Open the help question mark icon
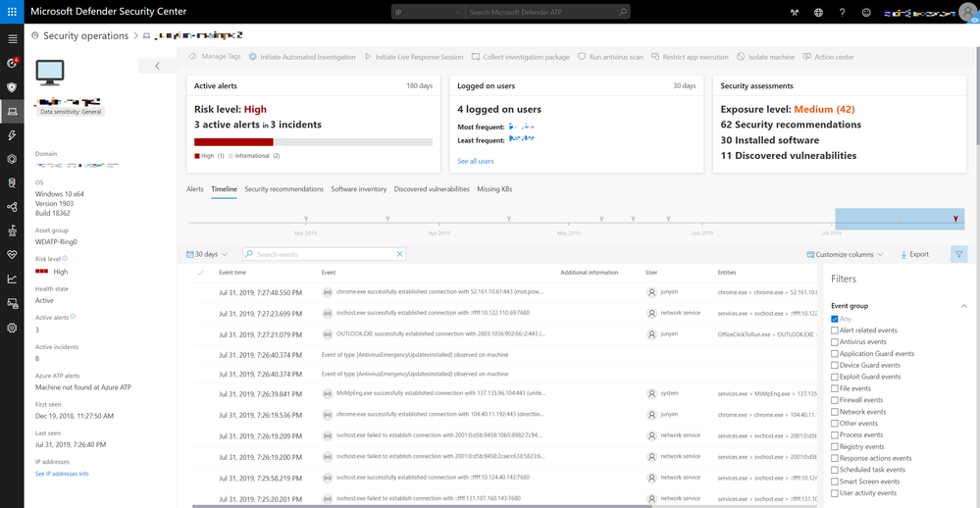980x508 pixels. coord(842,12)
